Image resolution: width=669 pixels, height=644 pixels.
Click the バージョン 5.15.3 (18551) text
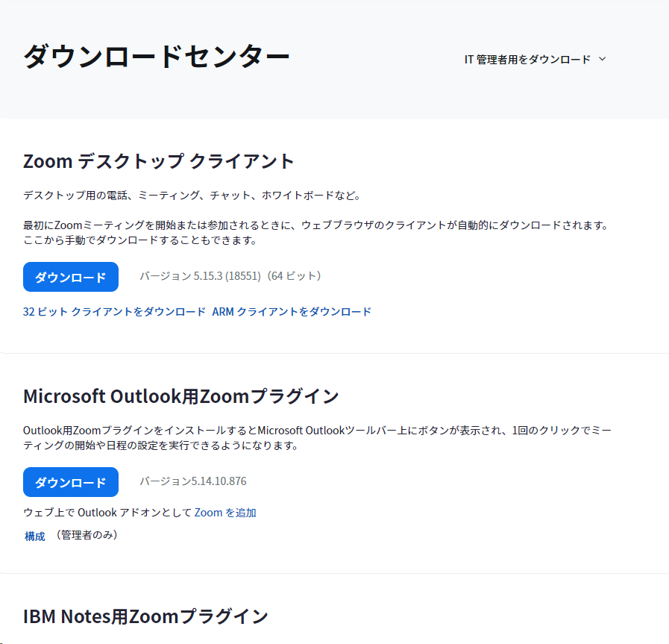click(x=200, y=276)
